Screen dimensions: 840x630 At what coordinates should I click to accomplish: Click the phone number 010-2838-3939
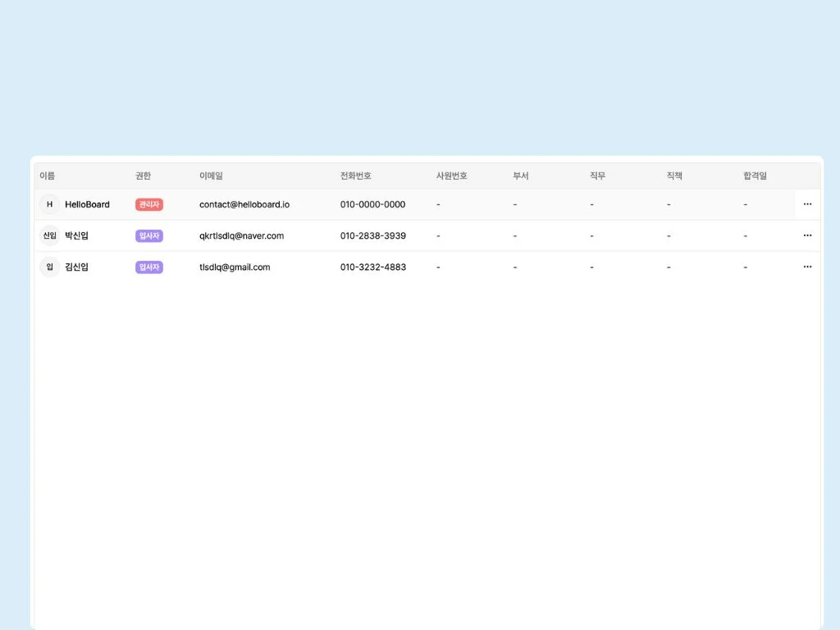[x=372, y=235]
